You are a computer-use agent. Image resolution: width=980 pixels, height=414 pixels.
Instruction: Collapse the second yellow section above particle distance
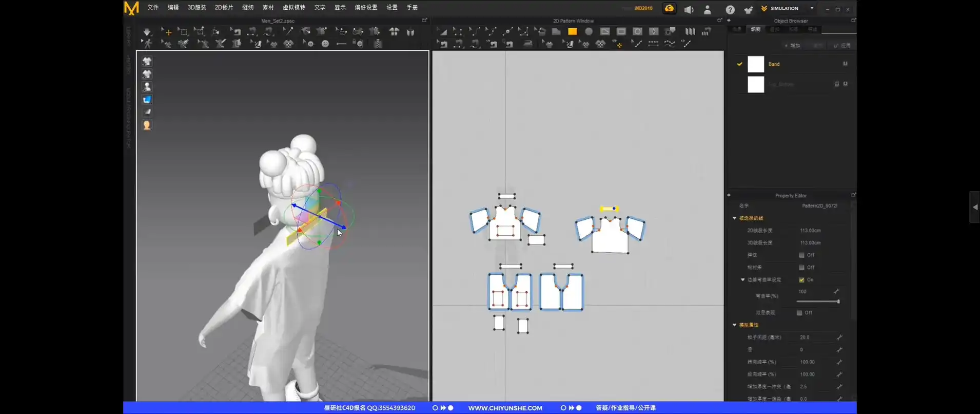pos(734,325)
